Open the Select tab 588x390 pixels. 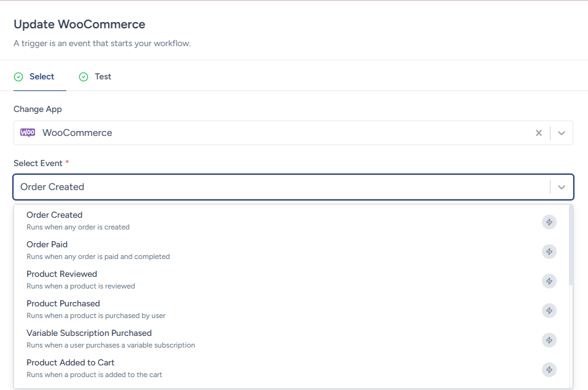point(42,77)
